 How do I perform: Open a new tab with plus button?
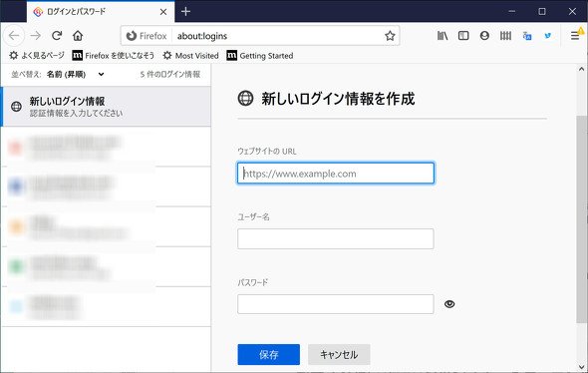[185, 12]
